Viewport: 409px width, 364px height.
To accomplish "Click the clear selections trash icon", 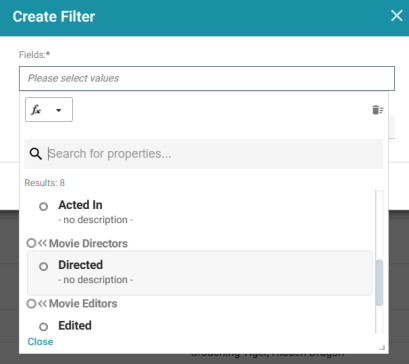I will pos(378,110).
